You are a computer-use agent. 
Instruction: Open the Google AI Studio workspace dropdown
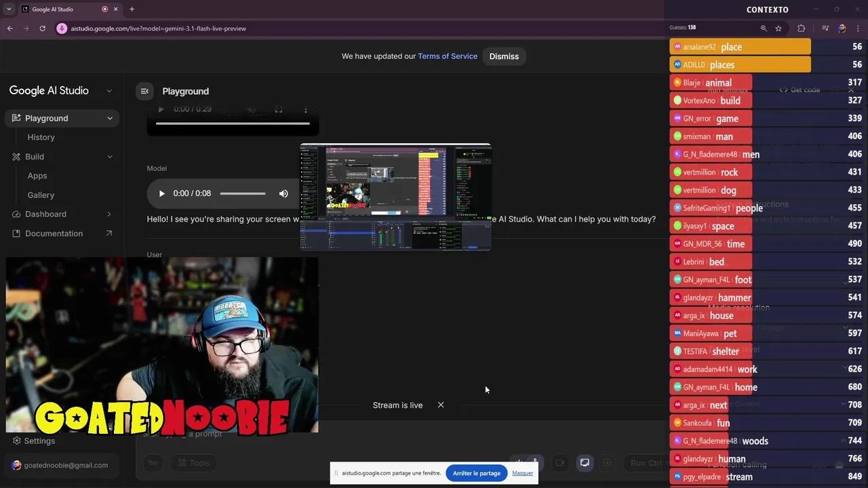(109, 91)
